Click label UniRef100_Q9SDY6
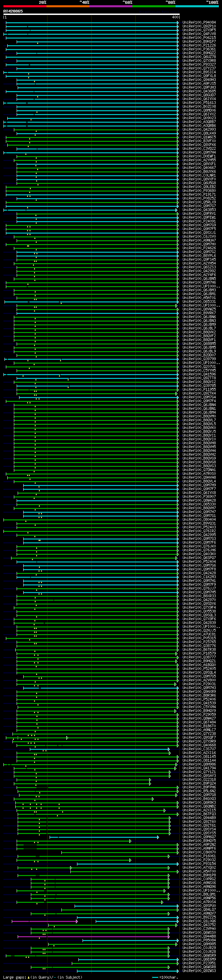Screen dimensions: 222x980 pos(199,604)
